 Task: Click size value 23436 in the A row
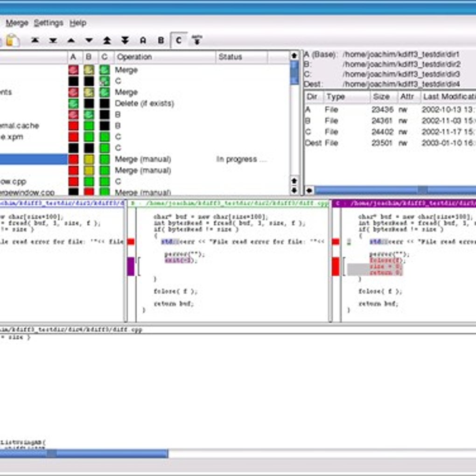coord(383,110)
